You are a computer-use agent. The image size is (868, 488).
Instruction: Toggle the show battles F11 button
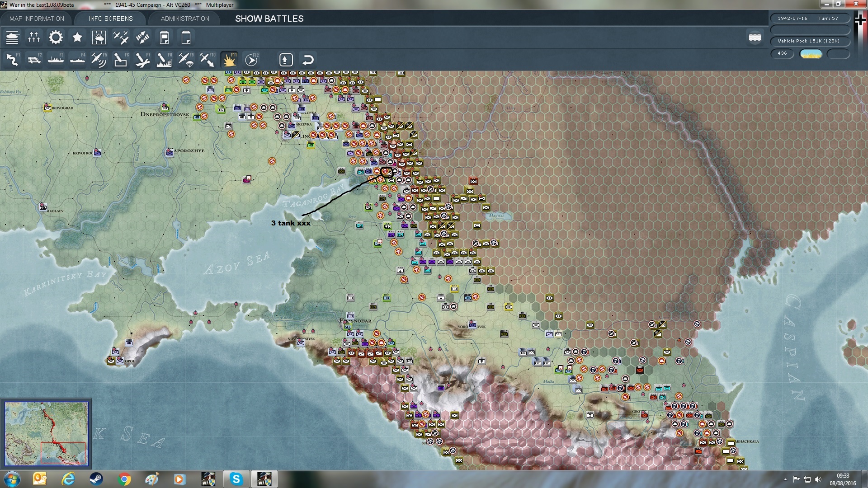[230, 60]
